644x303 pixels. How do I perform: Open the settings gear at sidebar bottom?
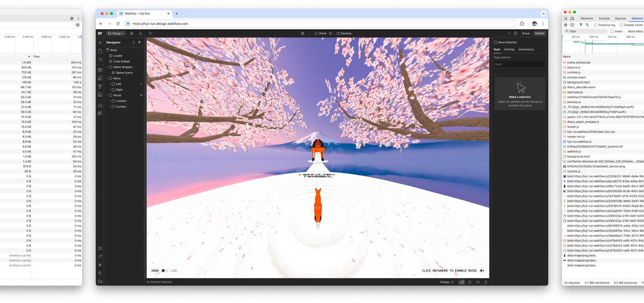pos(100,249)
